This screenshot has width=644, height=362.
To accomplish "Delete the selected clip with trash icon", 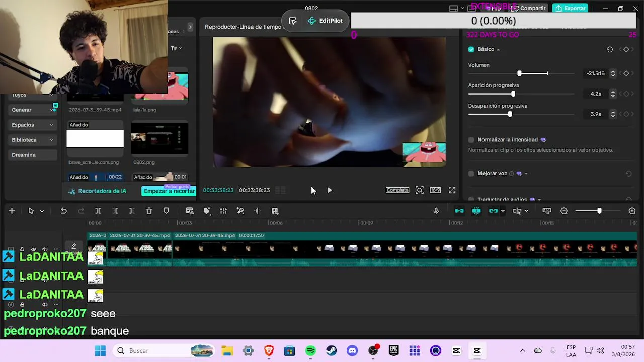I will pos(149,211).
